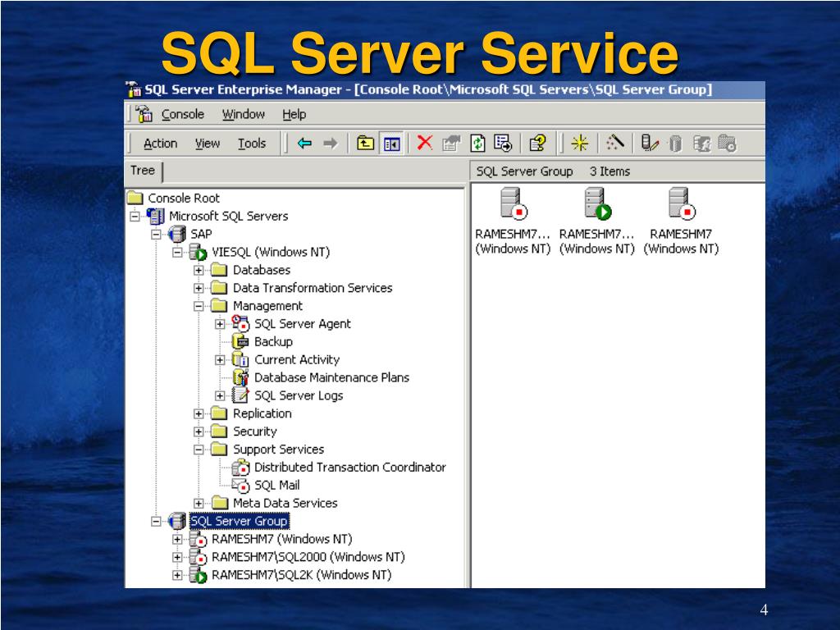Collapse the Support Services folder
The height and width of the screenshot is (630, 840).
tap(199, 450)
